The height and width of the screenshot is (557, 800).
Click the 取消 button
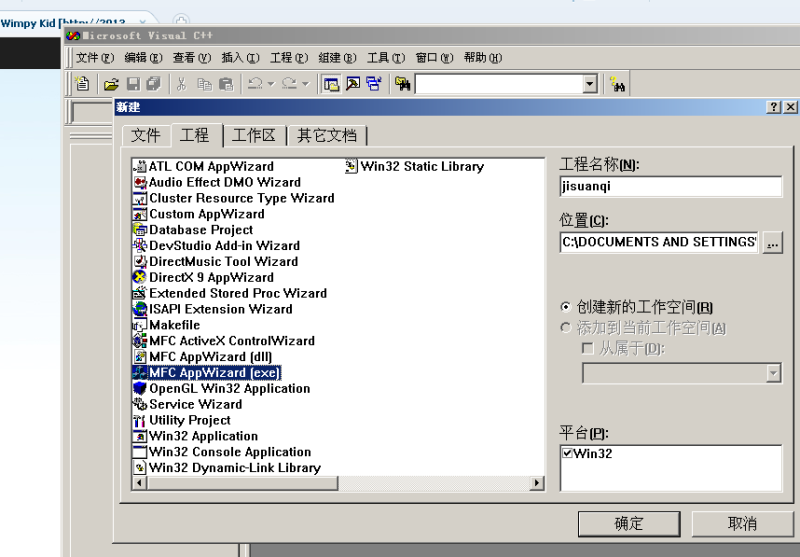click(742, 523)
